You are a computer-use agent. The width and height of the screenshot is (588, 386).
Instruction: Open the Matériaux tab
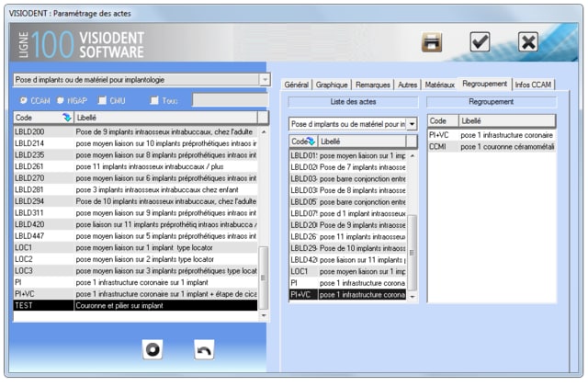click(x=440, y=85)
